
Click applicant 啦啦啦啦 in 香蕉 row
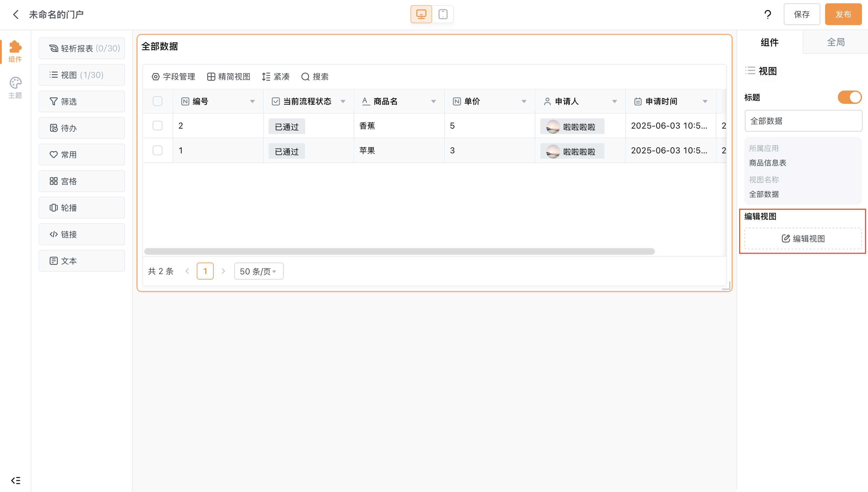[572, 127]
